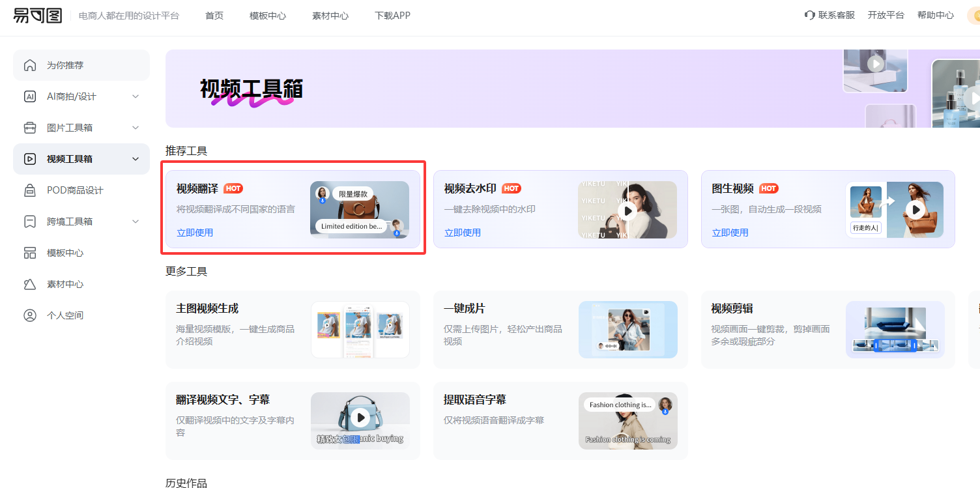Click the icon beside 跨境工具箱
The height and width of the screenshot is (488, 980).
click(30, 222)
